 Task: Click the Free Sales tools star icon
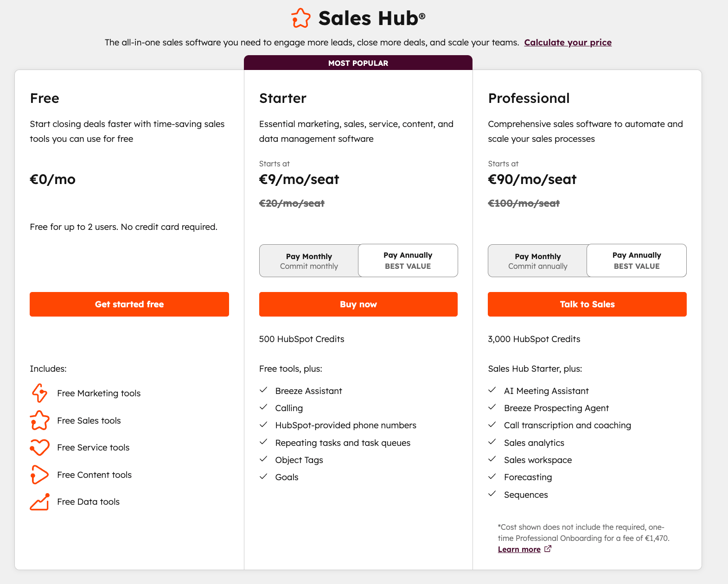[x=40, y=420]
